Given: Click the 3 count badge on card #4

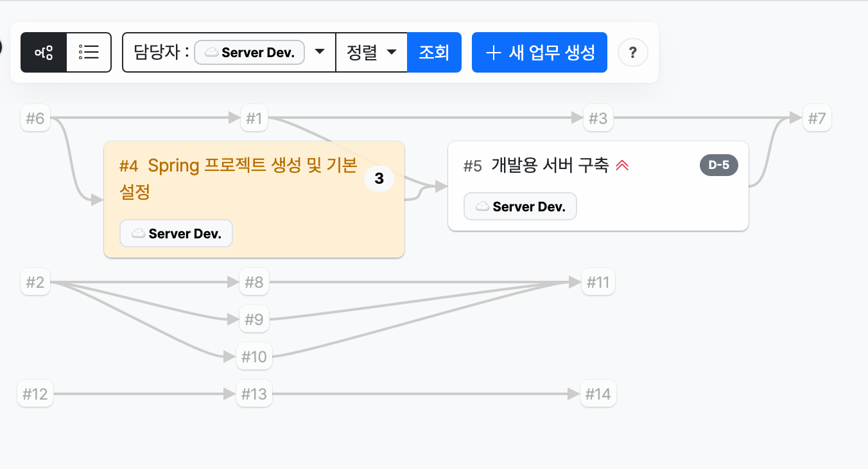Looking at the screenshot, I should (x=379, y=179).
